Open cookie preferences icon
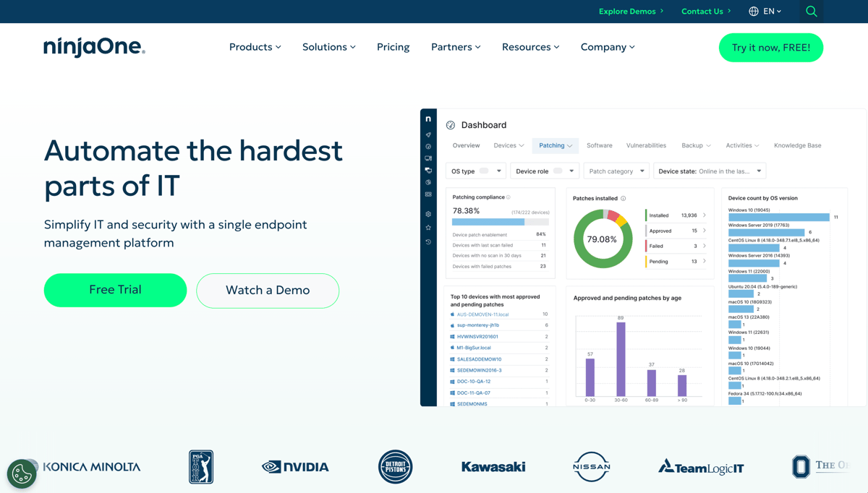The image size is (868, 493). pos(22,474)
